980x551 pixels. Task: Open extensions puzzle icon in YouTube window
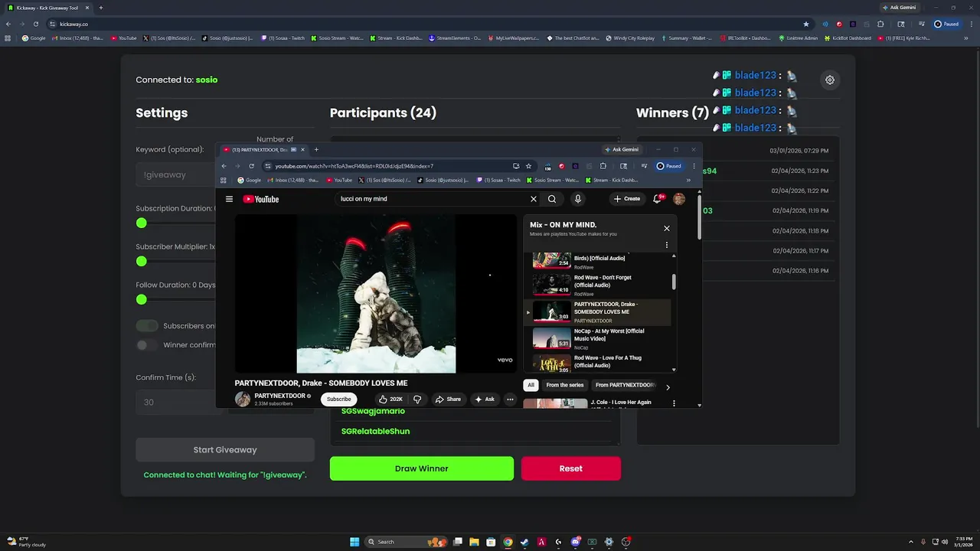click(x=603, y=166)
